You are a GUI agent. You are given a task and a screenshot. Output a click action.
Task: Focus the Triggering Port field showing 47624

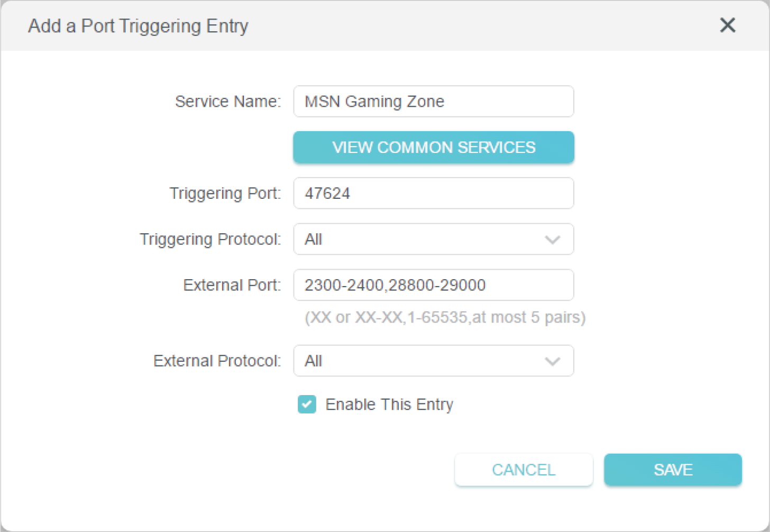pos(433,194)
